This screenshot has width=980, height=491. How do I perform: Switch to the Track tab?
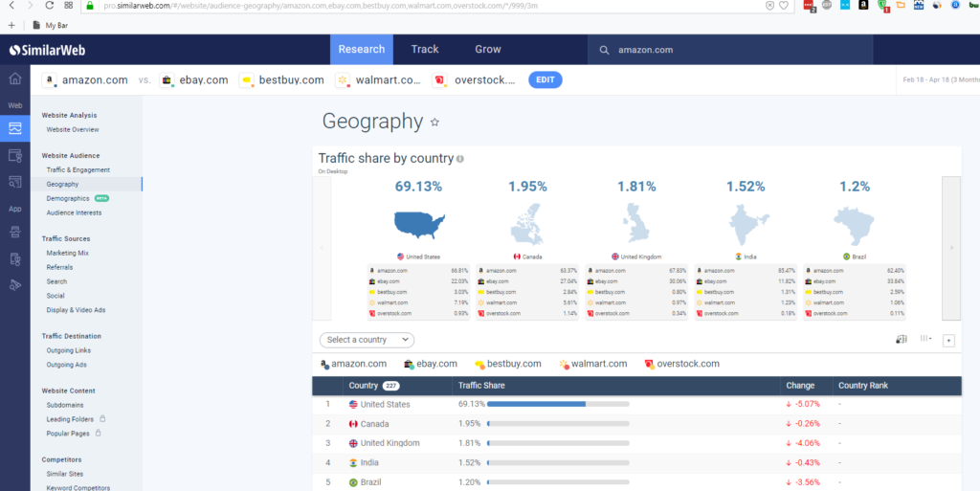(x=425, y=49)
